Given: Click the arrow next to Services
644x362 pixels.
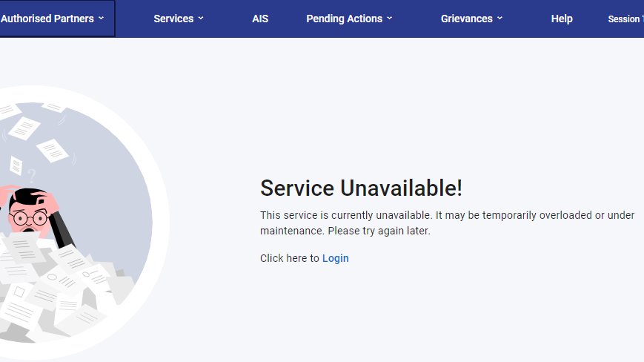Looking at the screenshot, I should (201, 19).
